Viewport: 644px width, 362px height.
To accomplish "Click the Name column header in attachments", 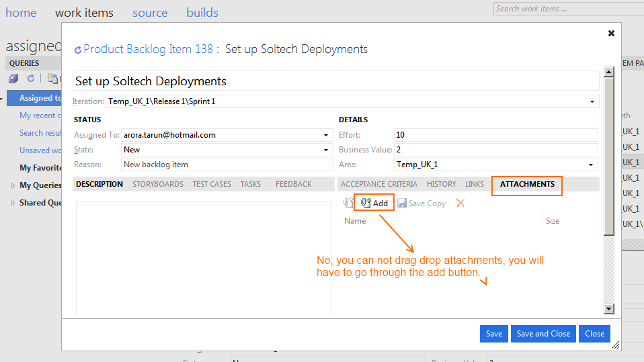I will (355, 221).
